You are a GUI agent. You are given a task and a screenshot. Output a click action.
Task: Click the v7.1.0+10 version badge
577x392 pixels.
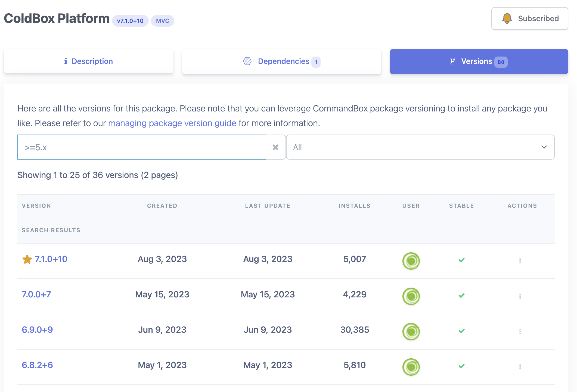[130, 21]
